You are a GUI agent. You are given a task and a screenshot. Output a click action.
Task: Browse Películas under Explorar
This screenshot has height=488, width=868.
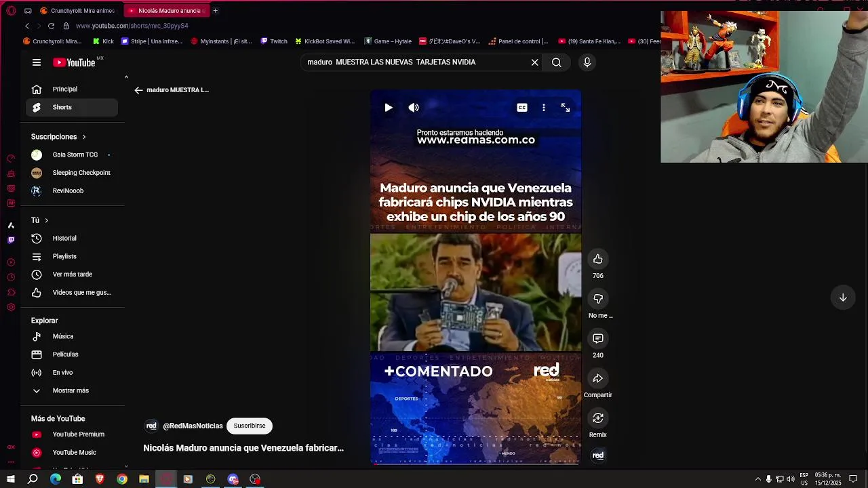pos(72,354)
